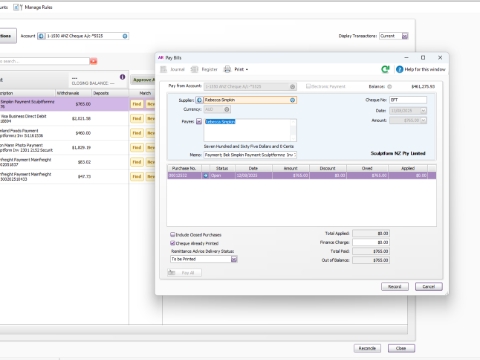This screenshot has width=480, height=360.
Task: Click the Pay Bills window title icon
Action: [161, 58]
